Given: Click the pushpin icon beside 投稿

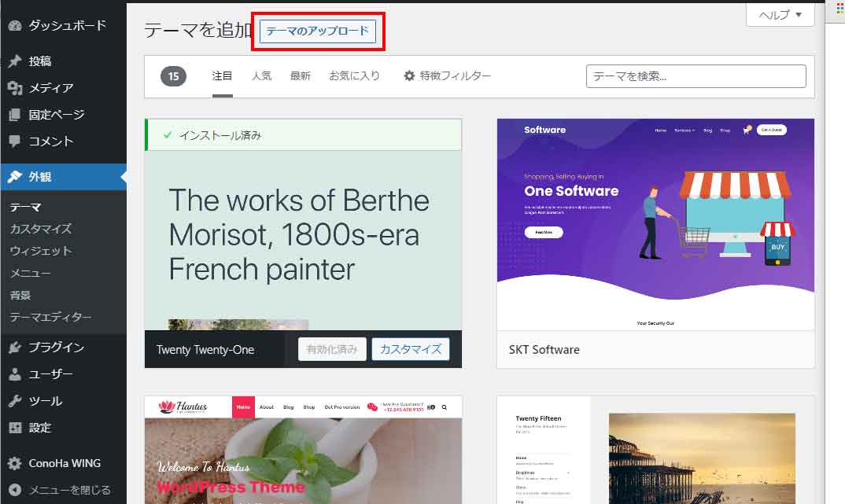Looking at the screenshot, I should click(15, 61).
